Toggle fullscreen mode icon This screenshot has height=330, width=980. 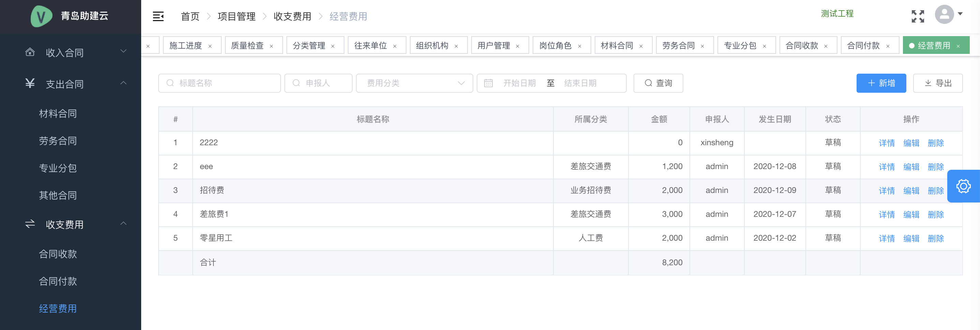[x=917, y=16]
